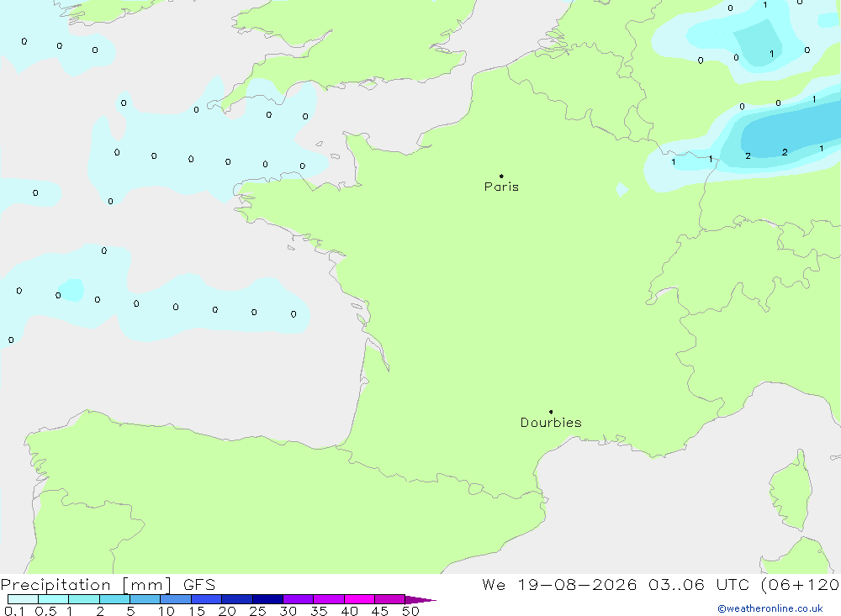Pick the legend swatch between 0.5 and 1
Screen dimensions: 841x616
coord(53,599)
